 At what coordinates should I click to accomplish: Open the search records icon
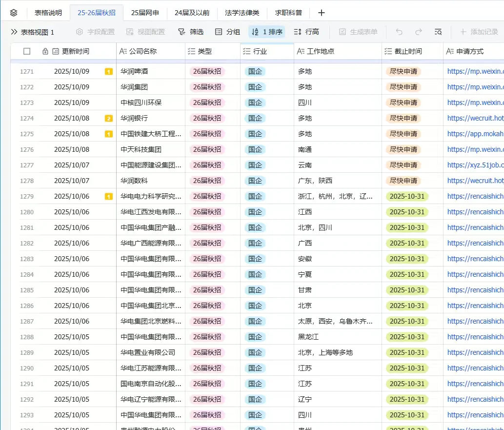(x=438, y=32)
